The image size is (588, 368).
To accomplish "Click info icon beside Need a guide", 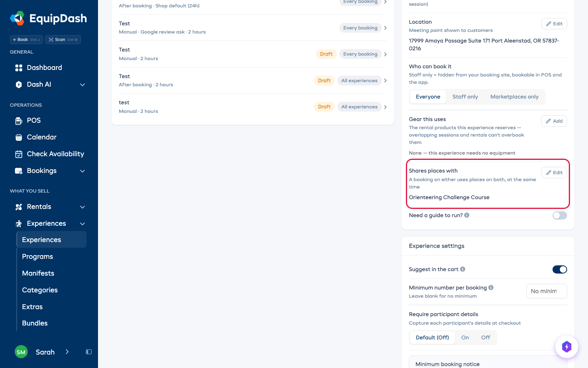I will 467,215.
